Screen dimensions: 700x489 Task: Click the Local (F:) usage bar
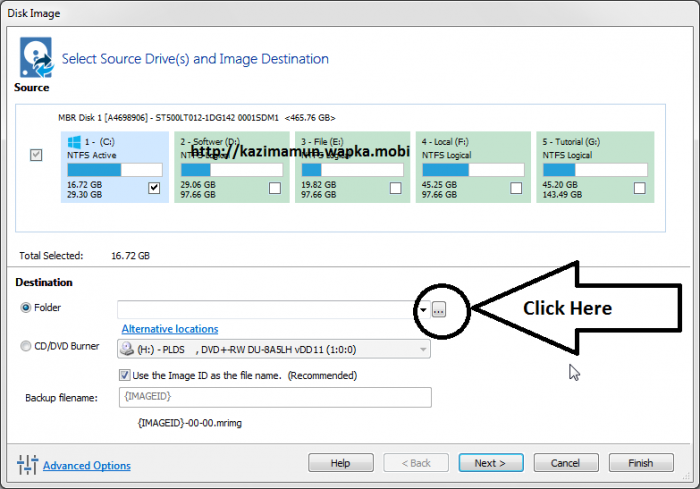[x=473, y=170]
